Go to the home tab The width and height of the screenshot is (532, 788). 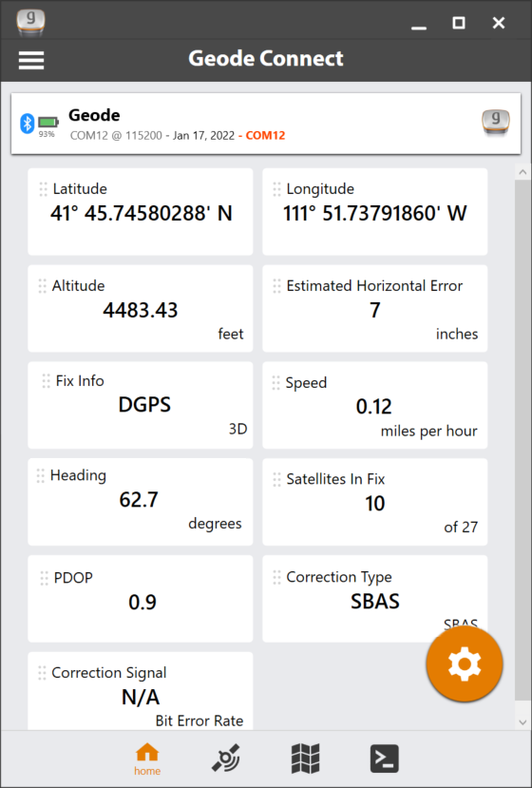147,759
